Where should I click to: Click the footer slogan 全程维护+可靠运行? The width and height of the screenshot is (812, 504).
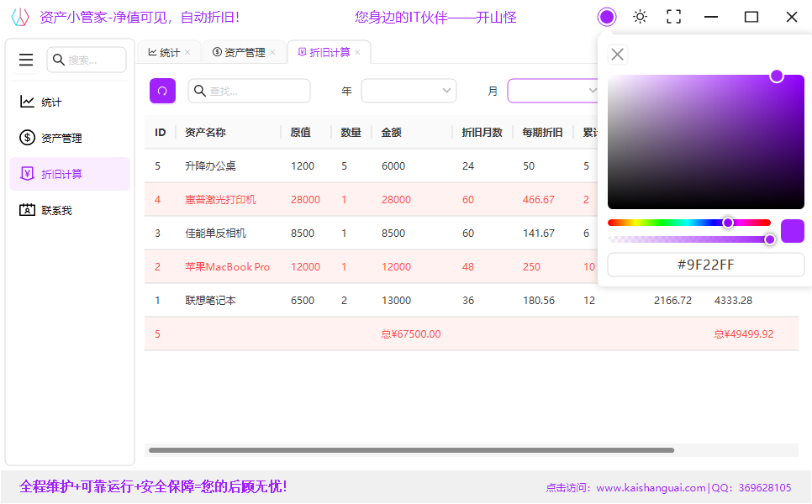pyautogui.click(x=153, y=486)
